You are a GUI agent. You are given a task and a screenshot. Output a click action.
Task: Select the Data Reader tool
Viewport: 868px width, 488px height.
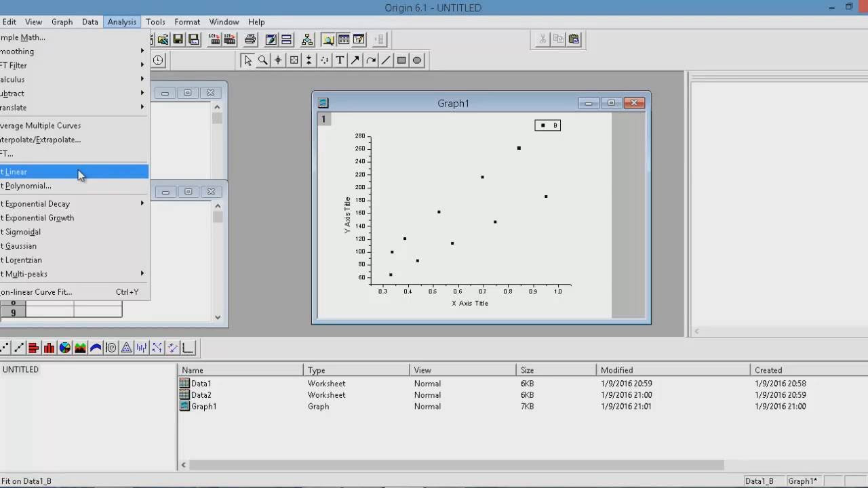(x=294, y=60)
